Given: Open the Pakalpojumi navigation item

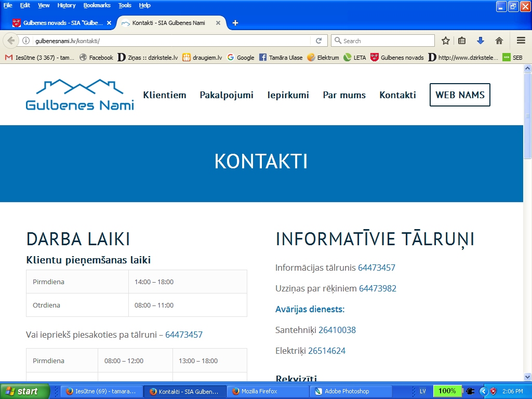Looking at the screenshot, I should tap(227, 95).
